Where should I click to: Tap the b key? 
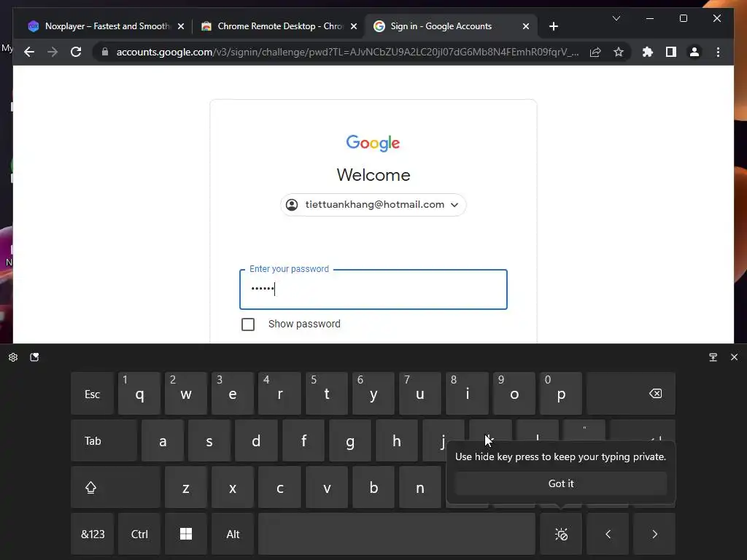point(373,487)
